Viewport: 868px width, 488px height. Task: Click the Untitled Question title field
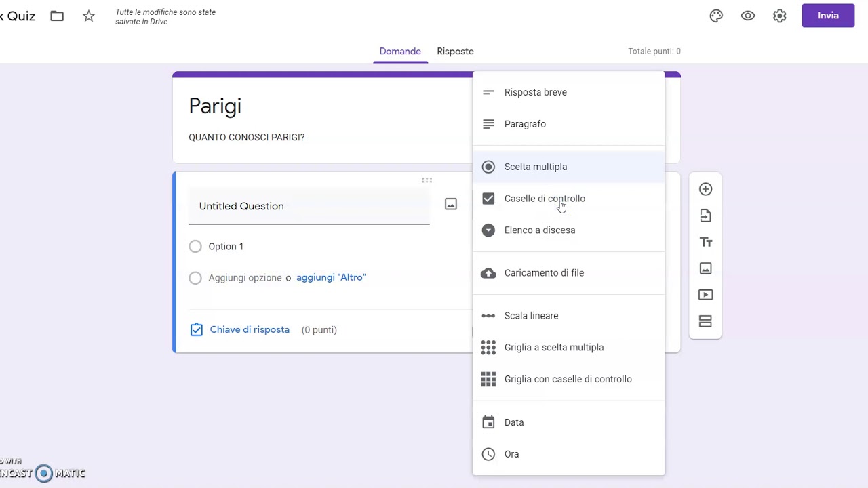click(309, 206)
